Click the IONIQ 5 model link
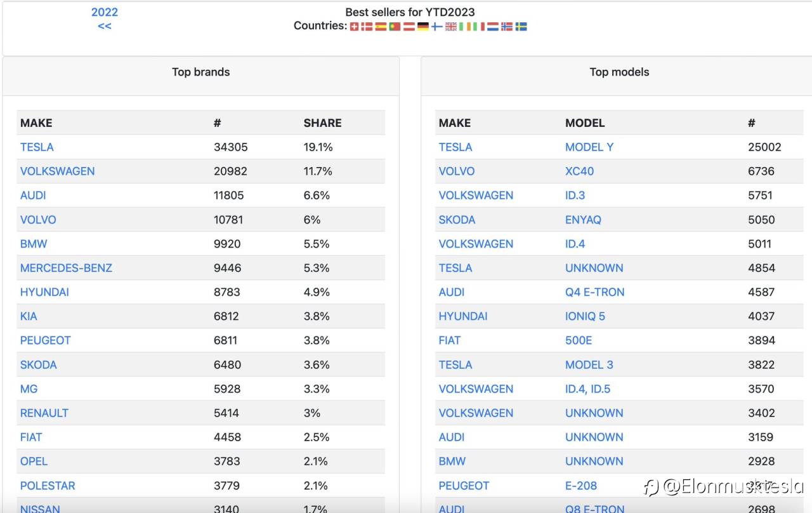812x513 pixels. 585,316
